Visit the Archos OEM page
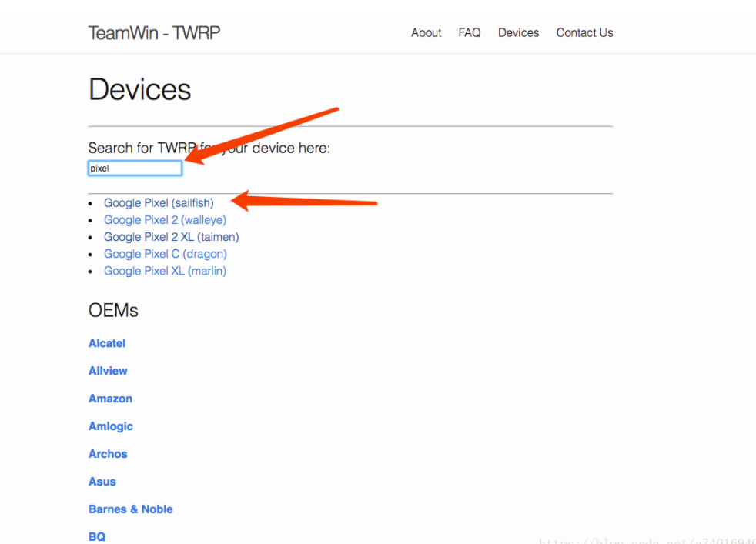 pyautogui.click(x=108, y=454)
